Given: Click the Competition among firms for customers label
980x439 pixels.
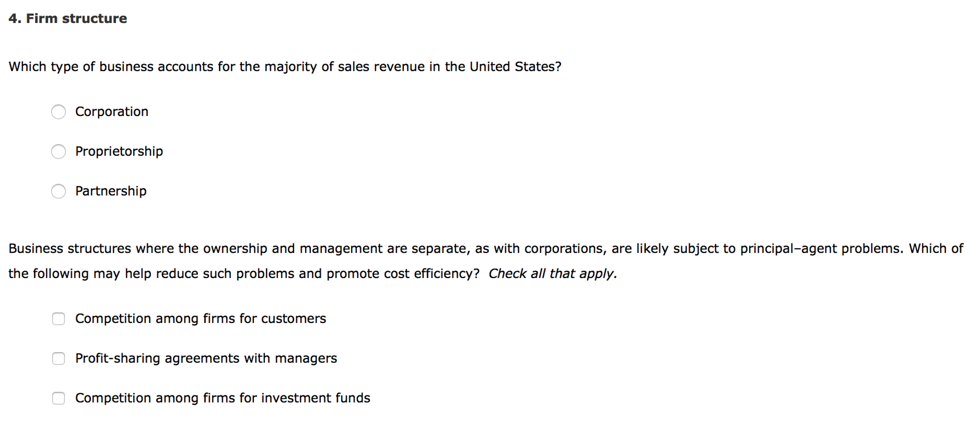Looking at the screenshot, I should [x=200, y=318].
